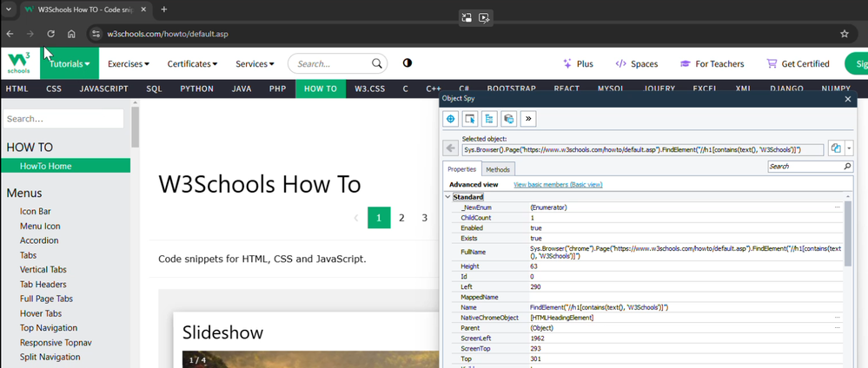Click the W3Schools logo
The height and width of the screenshot is (368, 868).
(x=18, y=63)
